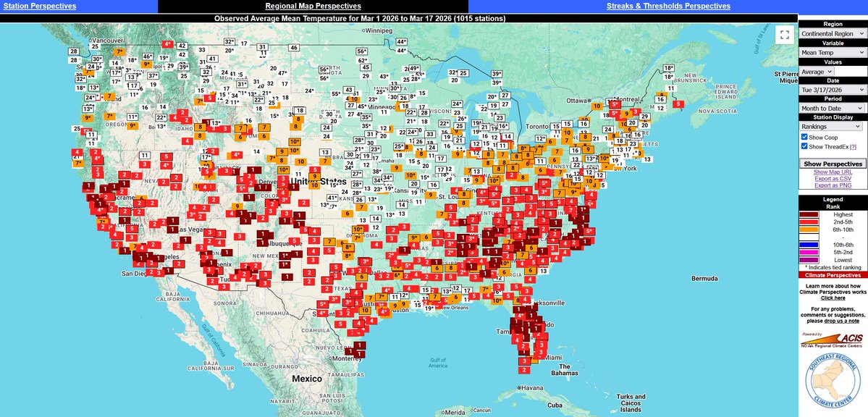Viewport: 868px width, 417px height.
Task: Click the blue 10th-6th legend swatch
Action: point(810,245)
